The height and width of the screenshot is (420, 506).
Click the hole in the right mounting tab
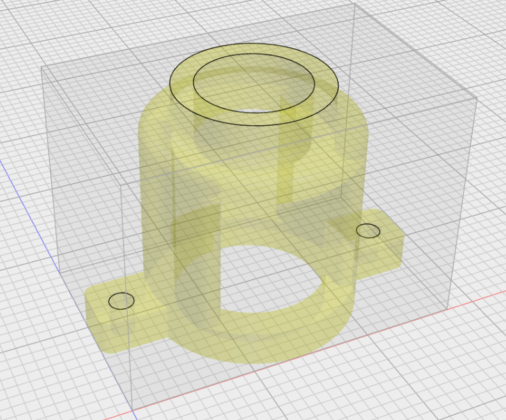point(368,231)
